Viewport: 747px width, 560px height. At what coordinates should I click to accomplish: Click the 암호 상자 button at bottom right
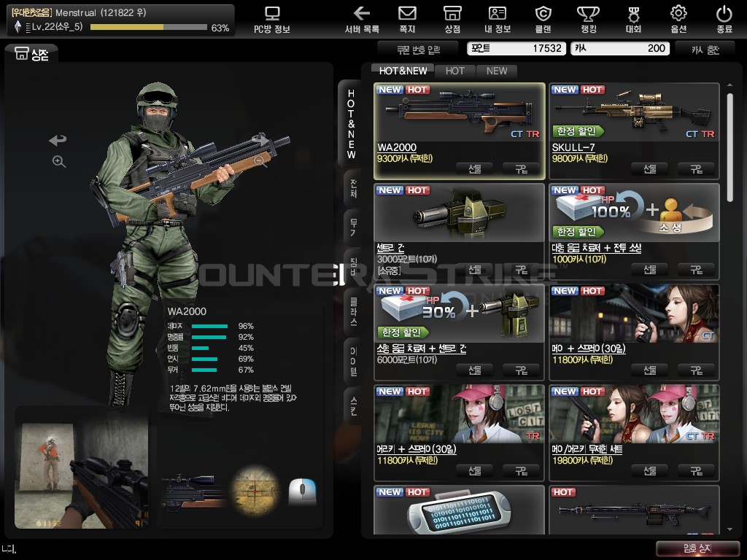pos(697,548)
